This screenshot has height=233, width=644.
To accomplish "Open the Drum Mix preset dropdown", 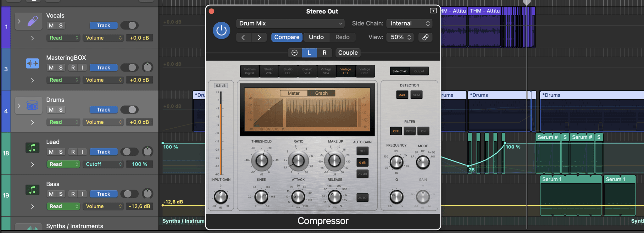I will 290,24.
